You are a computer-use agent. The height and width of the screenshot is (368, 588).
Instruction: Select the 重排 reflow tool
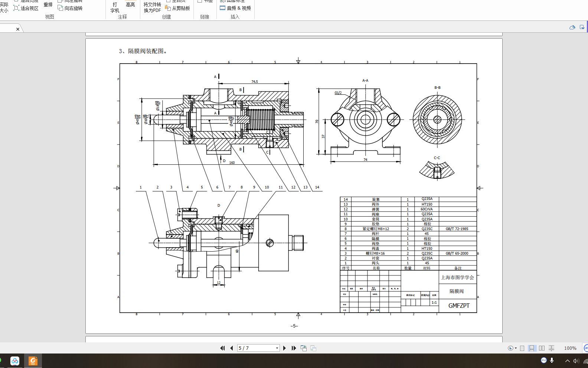(x=48, y=4)
